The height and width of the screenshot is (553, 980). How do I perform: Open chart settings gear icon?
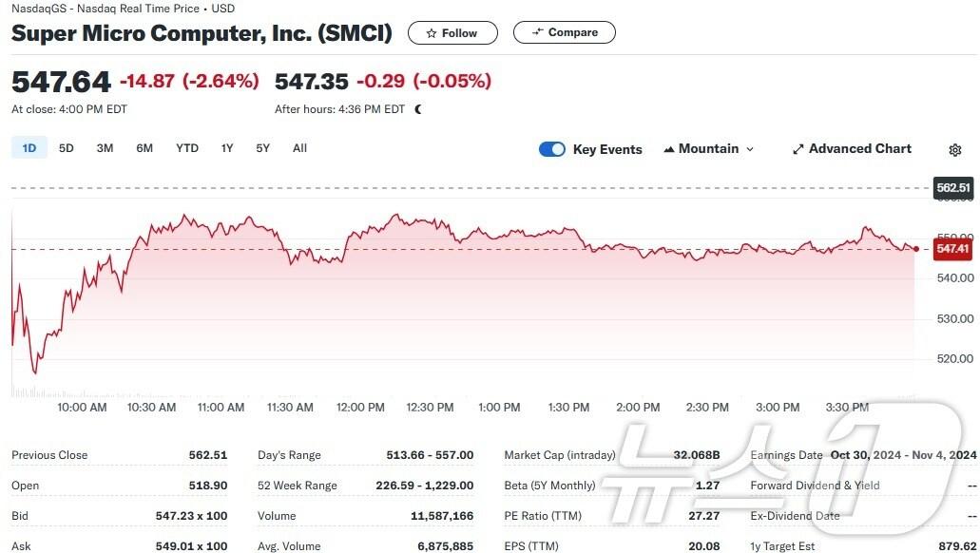(x=955, y=150)
